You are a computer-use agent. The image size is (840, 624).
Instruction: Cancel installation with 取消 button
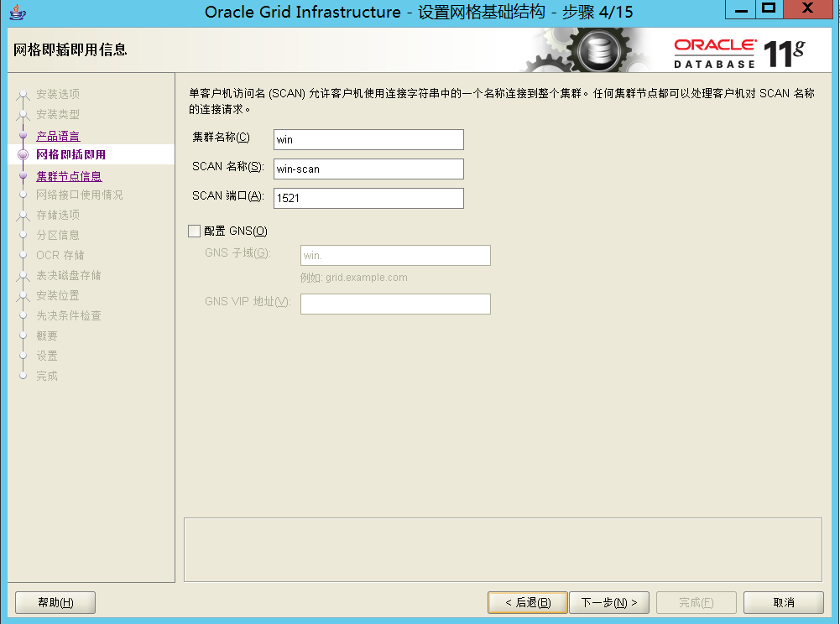pos(784,602)
